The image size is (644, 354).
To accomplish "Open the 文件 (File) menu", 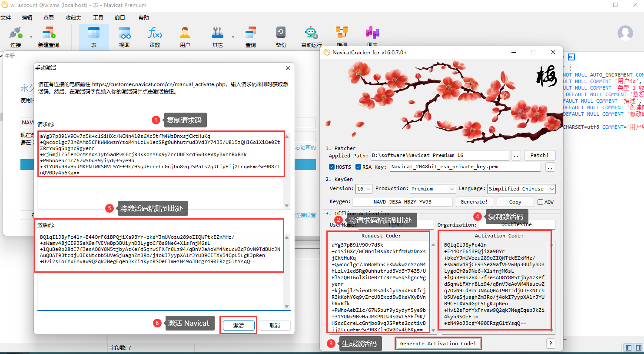I will tap(6, 18).
